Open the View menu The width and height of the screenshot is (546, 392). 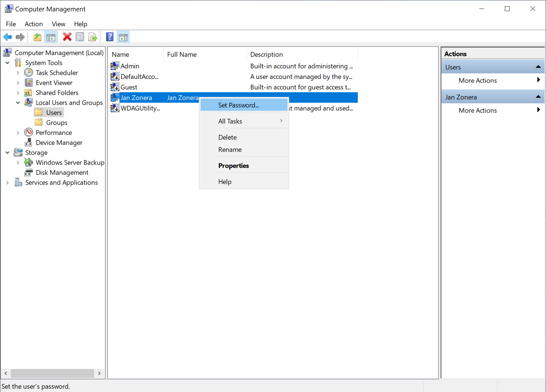point(59,24)
